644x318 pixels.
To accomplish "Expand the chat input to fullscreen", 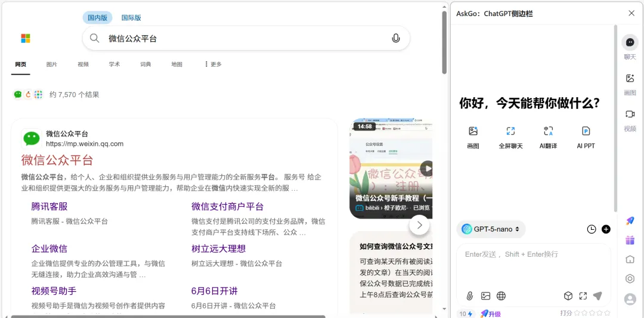I will click(x=583, y=296).
